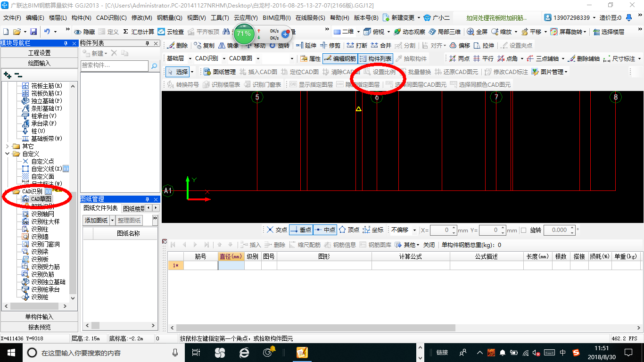Select the 复制 copy tool

click(x=204, y=46)
